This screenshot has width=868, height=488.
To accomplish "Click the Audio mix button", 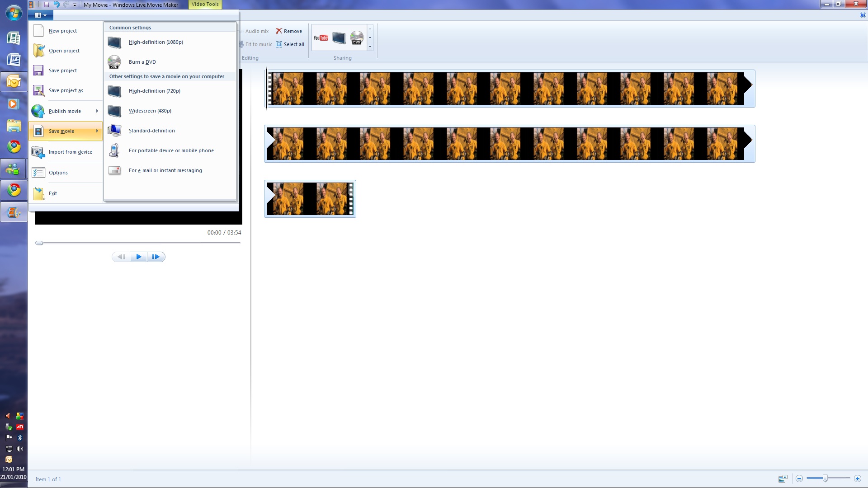I will tap(255, 31).
